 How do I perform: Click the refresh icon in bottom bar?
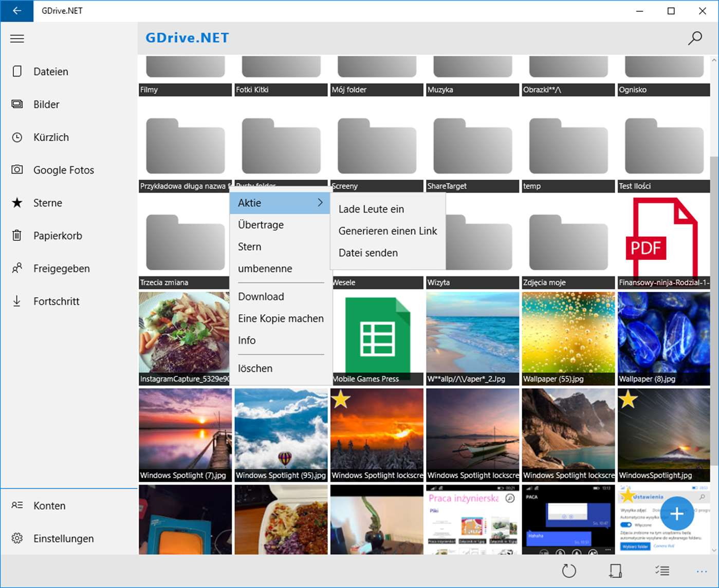coord(569,571)
